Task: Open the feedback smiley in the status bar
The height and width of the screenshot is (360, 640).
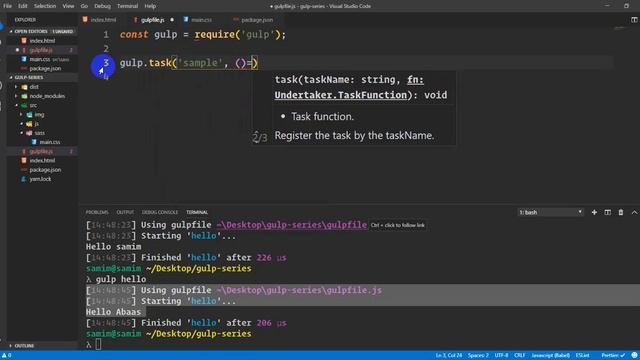Action: coord(634,356)
